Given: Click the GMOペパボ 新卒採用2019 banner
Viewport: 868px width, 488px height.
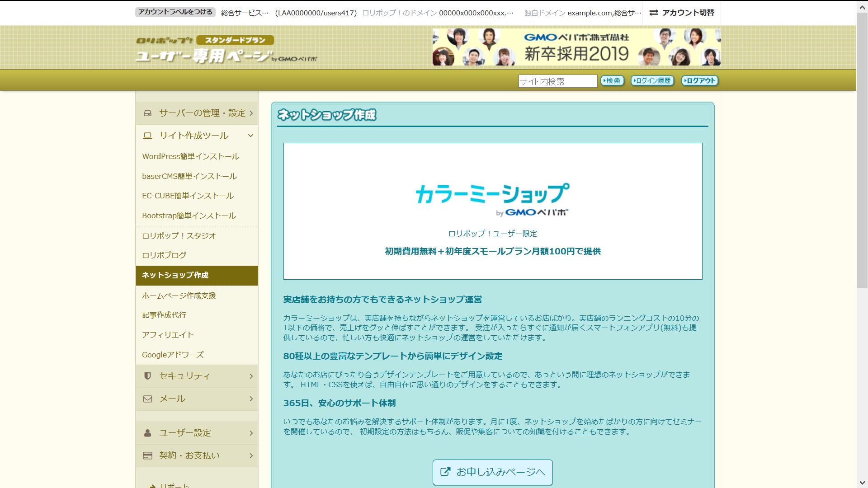Looking at the screenshot, I should (576, 47).
